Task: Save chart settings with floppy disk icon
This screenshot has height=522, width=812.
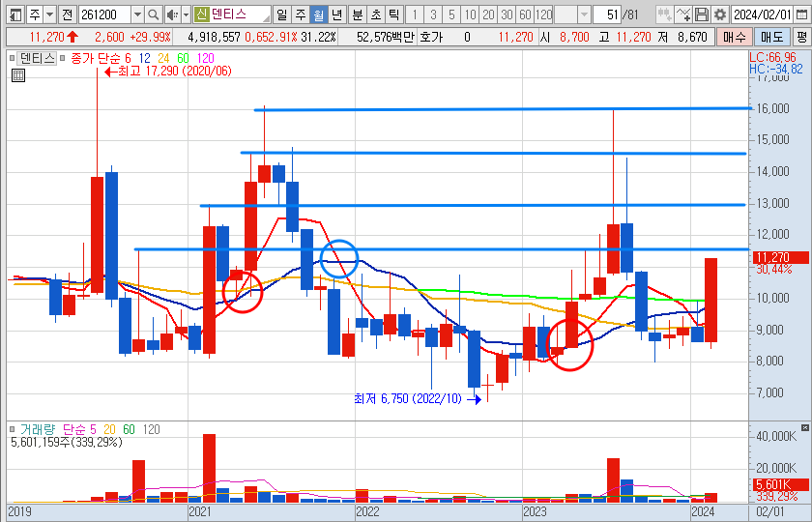Action: 702,14
